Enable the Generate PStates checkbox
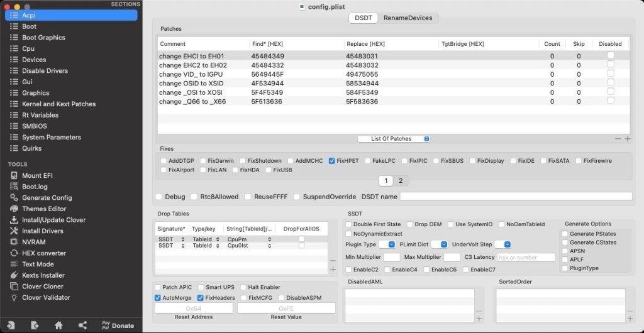The width and height of the screenshot is (644, 333). [x=565, y=234]
